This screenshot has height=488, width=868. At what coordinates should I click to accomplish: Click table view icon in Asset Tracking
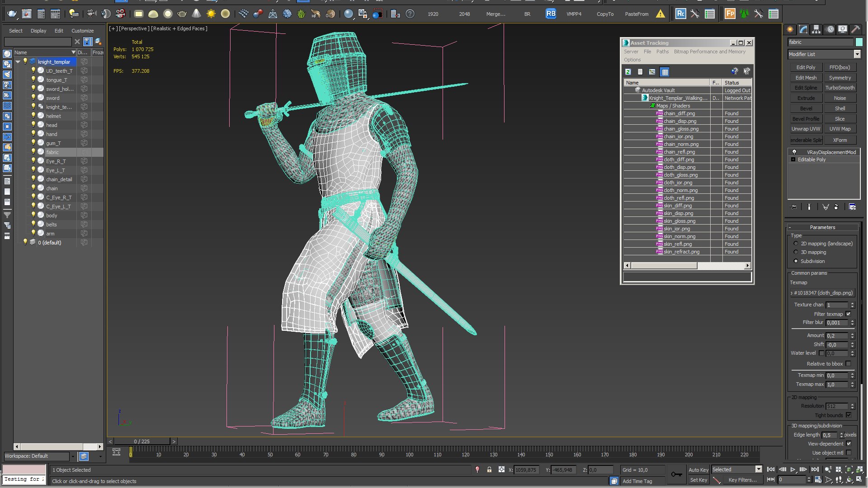point(665,72)
